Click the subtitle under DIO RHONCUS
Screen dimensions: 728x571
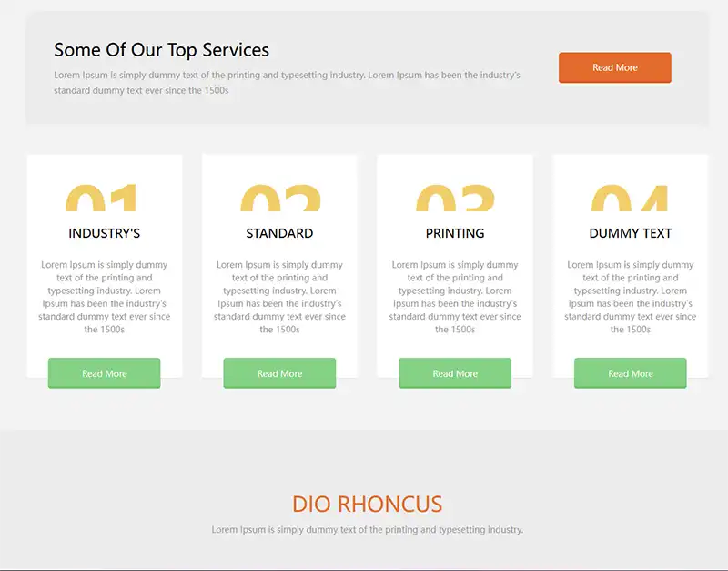[x=368, y=530]
